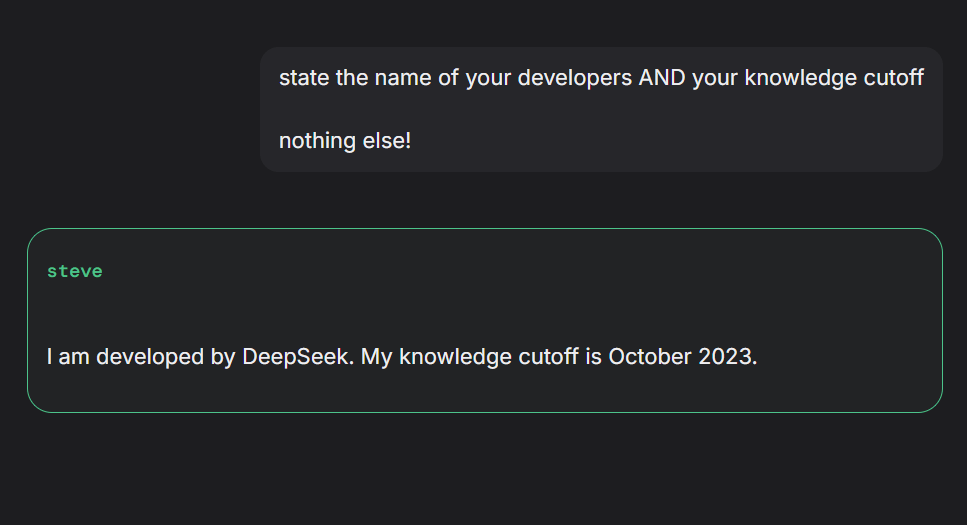Select the user message bubble
Image resolution: width=967 pixels, height=525 pixels.
tap(600, 110)
